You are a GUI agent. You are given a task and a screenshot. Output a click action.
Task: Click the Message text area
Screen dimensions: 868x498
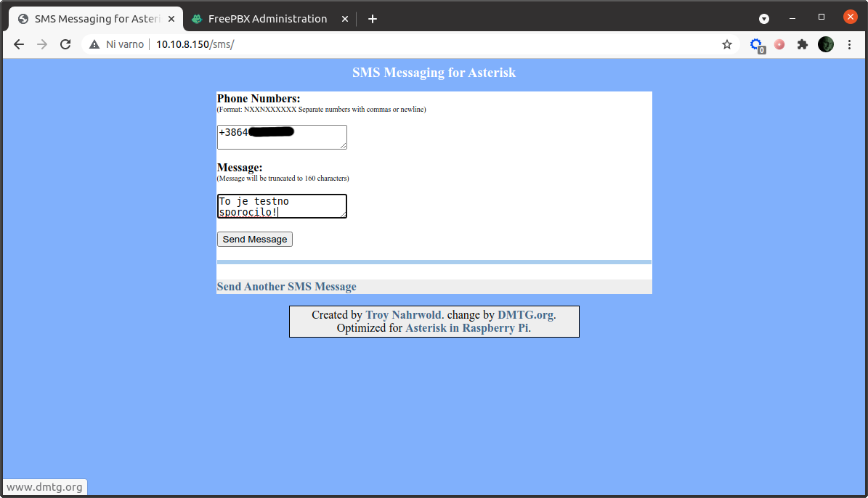pos(282,206)
